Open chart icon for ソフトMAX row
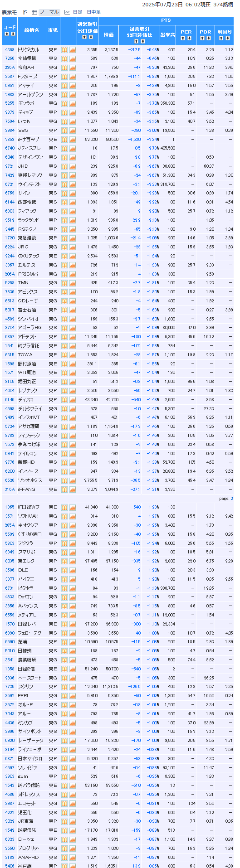Viewport: 240px width, 868px height. [73, 516]
